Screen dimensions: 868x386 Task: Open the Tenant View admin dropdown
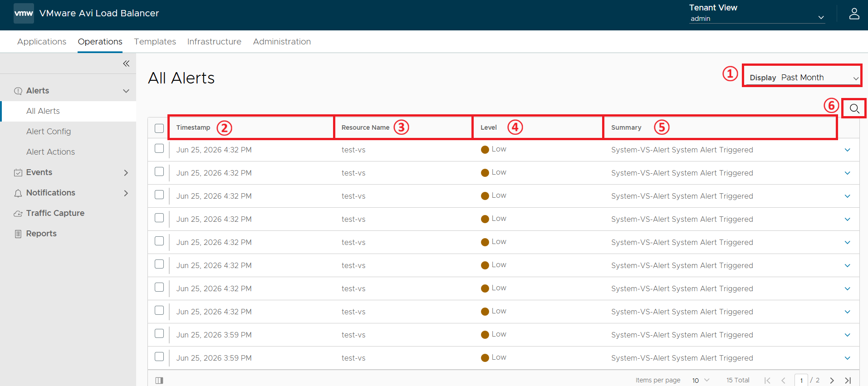pos(757,18)
